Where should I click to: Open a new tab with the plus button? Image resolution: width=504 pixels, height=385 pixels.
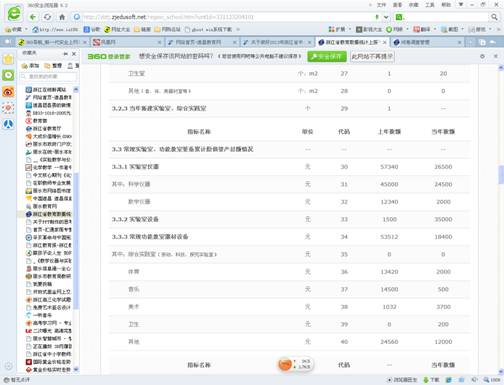tap(471, 42)
